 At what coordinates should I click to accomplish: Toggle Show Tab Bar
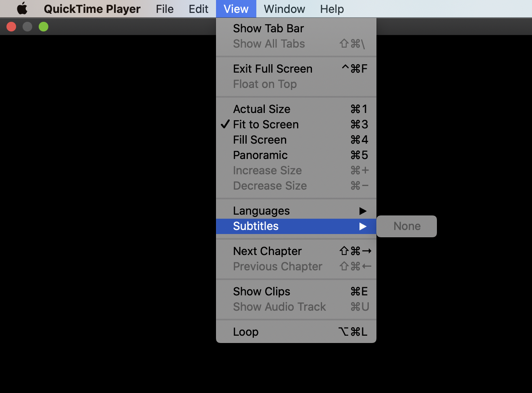point(268,29)
